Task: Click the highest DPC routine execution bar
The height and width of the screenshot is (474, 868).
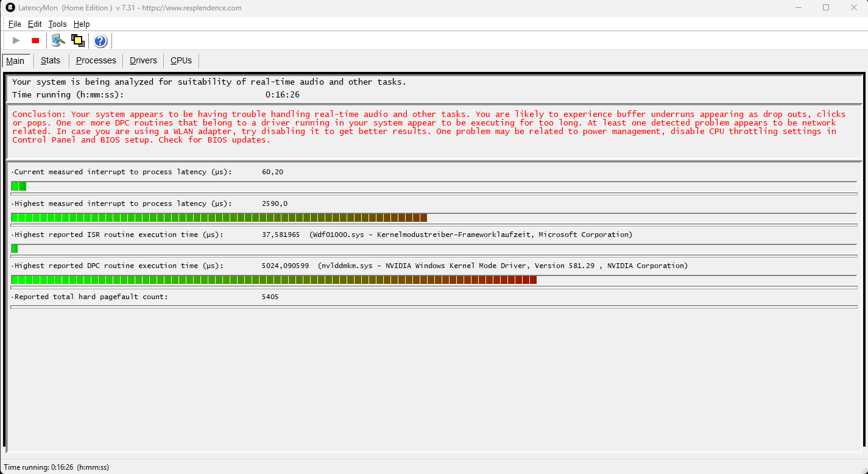Action: click(x=434, y=280)
